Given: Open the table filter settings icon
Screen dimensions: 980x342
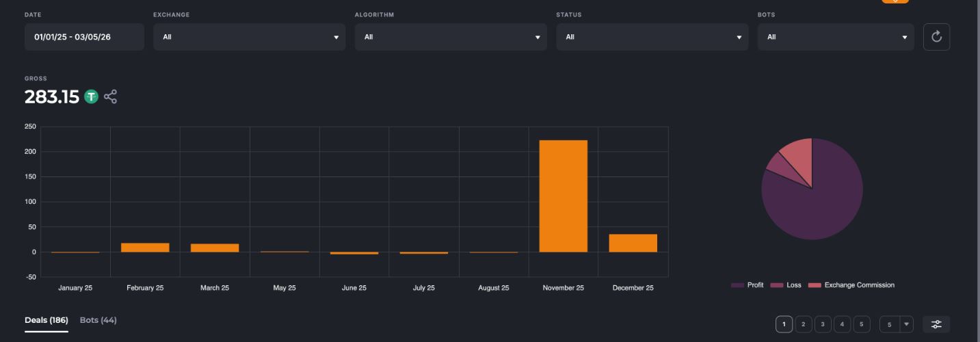Looking at the screenshot, I should pyautogui.click(x=936, y=324).
